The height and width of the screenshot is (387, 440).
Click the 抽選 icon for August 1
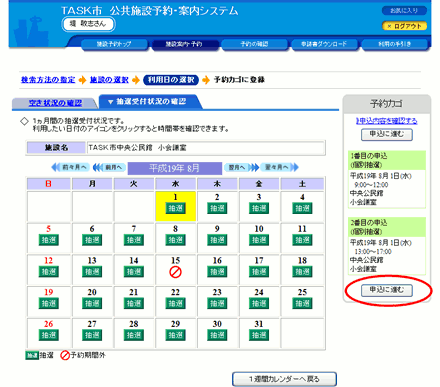(175, 208)
